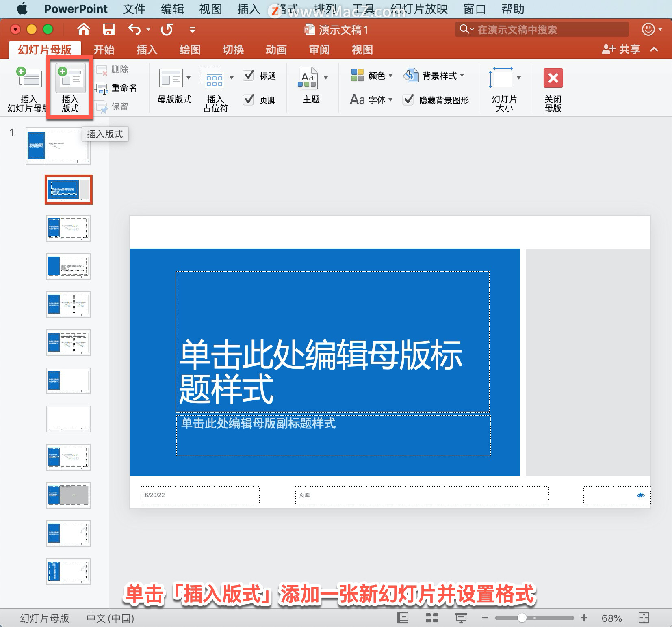Image resolution: width=672 pixels, height=627 pixels.
Task: Open the Fonts dropdown
Action: coord(371,99)
